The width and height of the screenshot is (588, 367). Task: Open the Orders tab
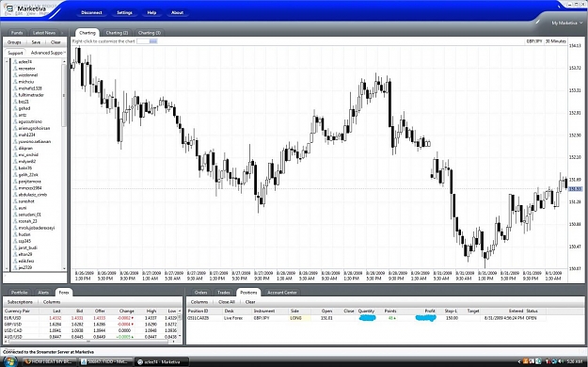click(200, 293)
